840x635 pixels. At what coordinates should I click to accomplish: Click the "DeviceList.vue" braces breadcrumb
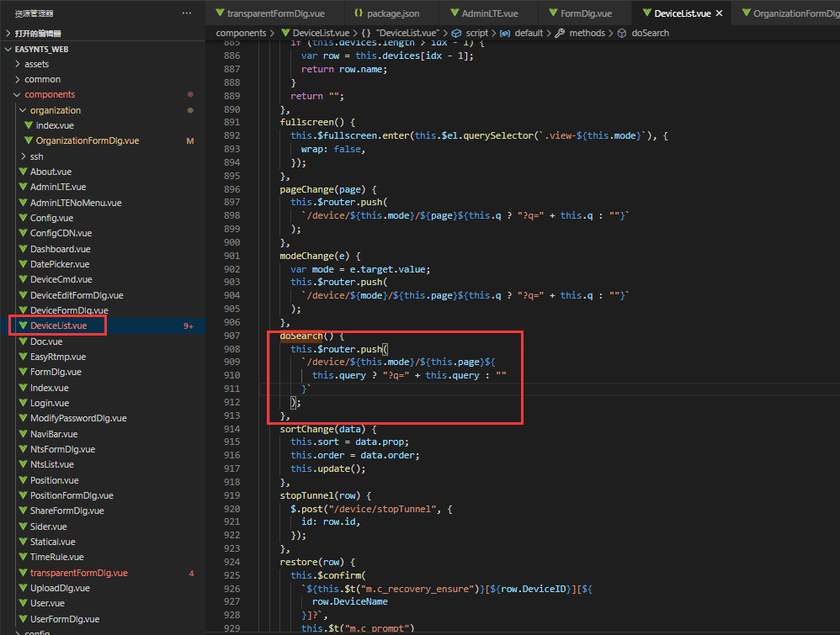(401, 33)
